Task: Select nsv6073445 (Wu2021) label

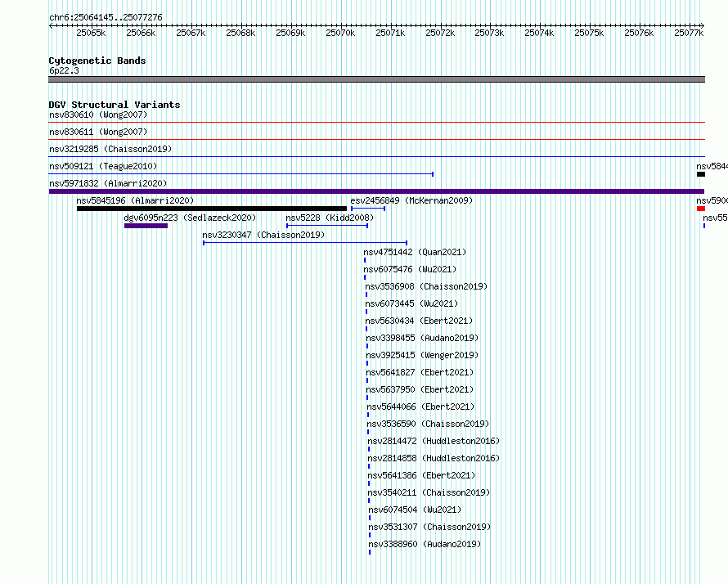Action: [x=411, y=303]
